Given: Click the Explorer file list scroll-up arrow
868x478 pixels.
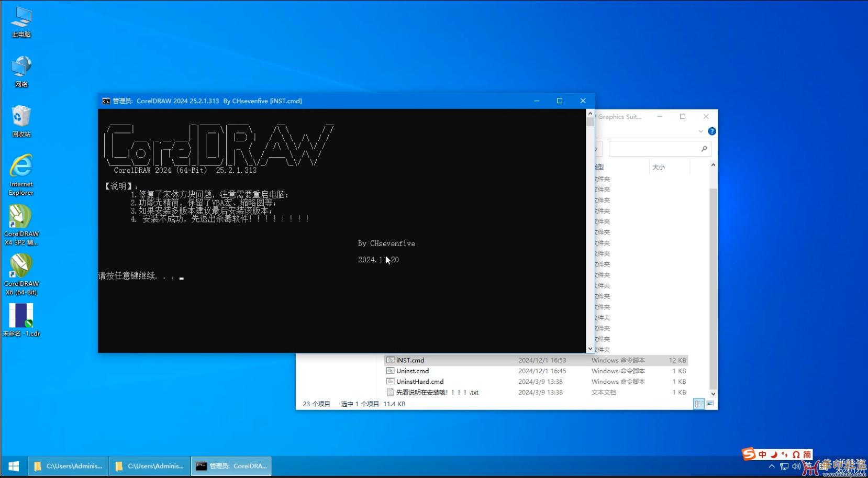Looking at the screenshot, I should 713,165.
